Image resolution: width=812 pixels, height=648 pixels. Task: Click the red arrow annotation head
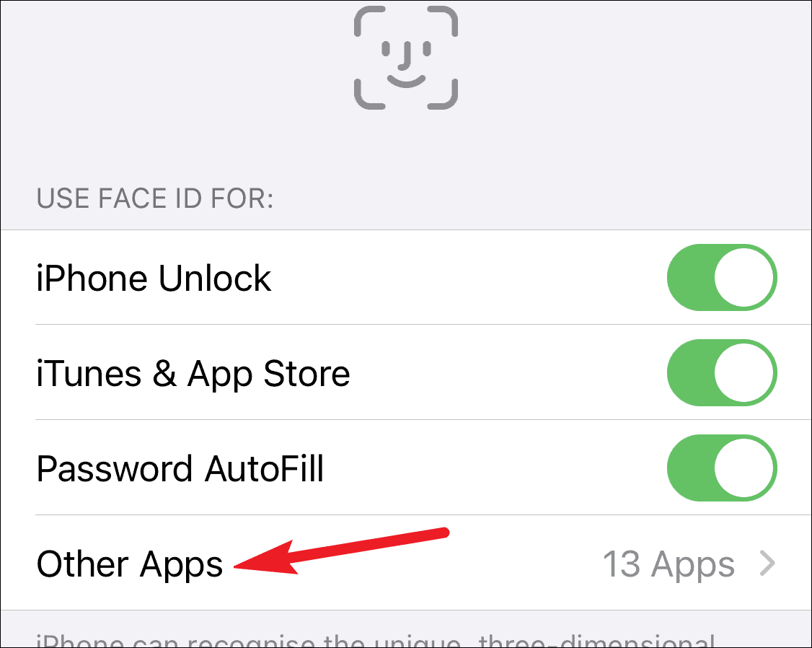(265, 559)
